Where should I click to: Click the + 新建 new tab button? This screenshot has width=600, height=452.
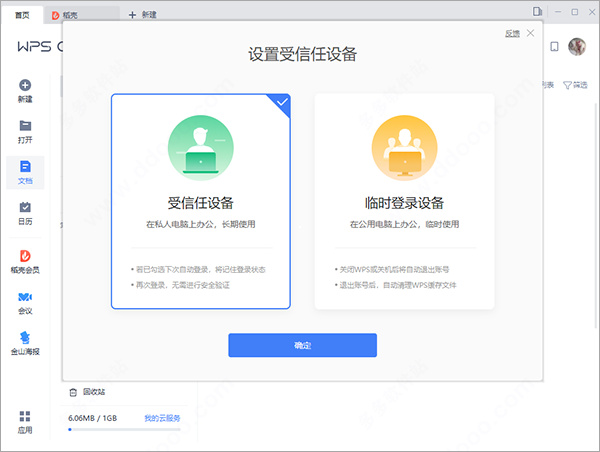pos(142,15)
